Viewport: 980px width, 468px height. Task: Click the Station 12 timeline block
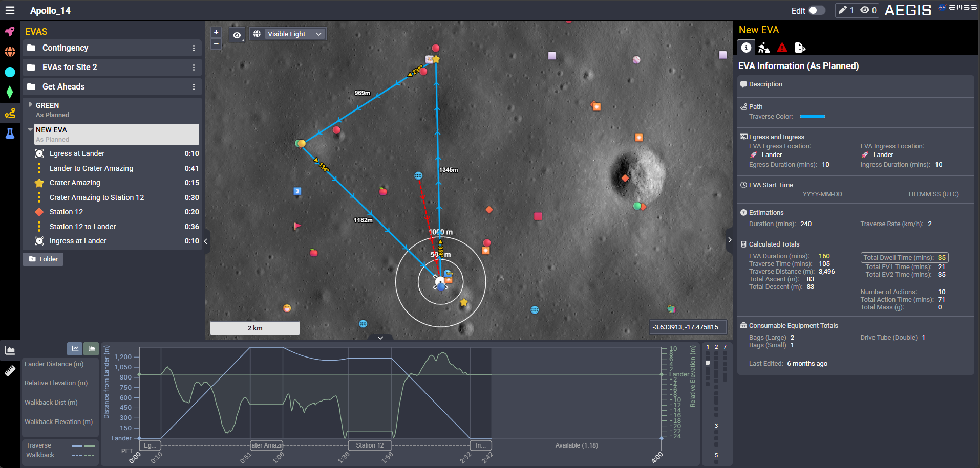[370, 445]
